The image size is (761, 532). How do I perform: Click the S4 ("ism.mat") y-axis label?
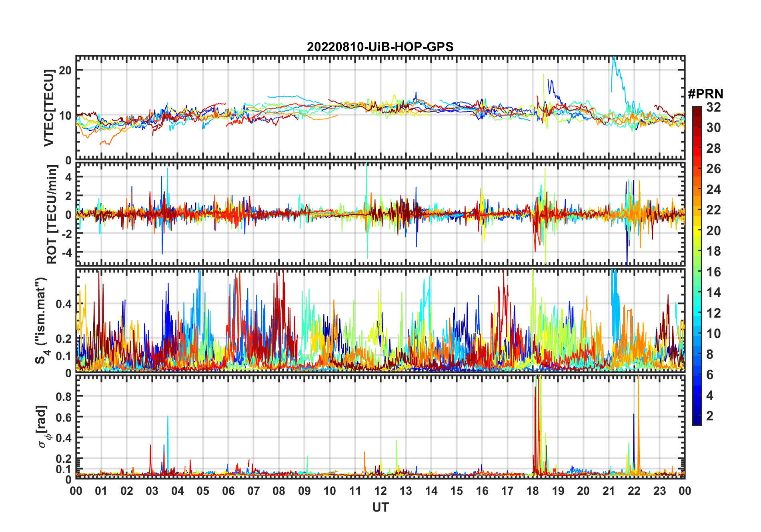click(x=41, y=320)
